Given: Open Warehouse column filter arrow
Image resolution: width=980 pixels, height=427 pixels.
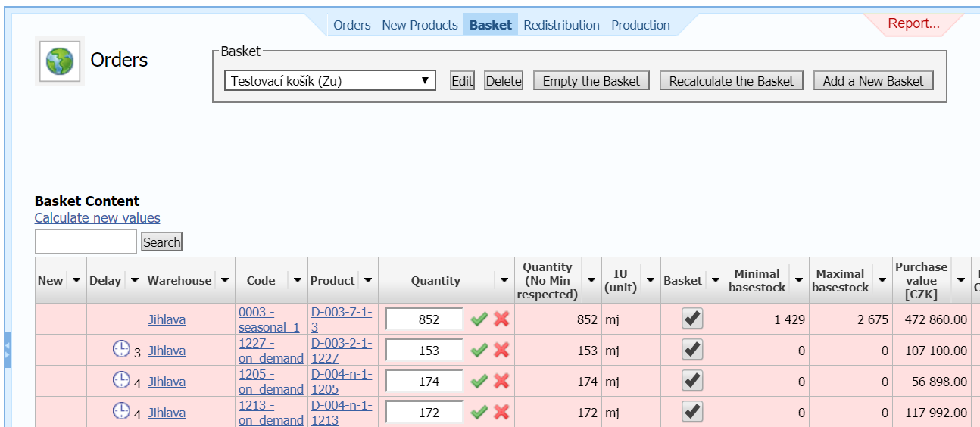Looking at the screenshot, I should [225, 280].
